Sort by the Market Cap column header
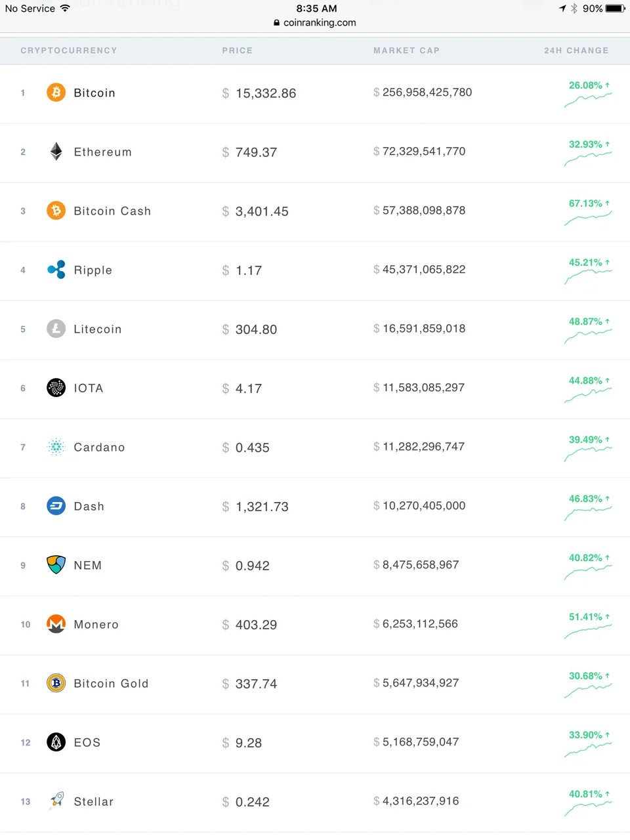This screenshot has height=840, width=630. pos(406,51)
